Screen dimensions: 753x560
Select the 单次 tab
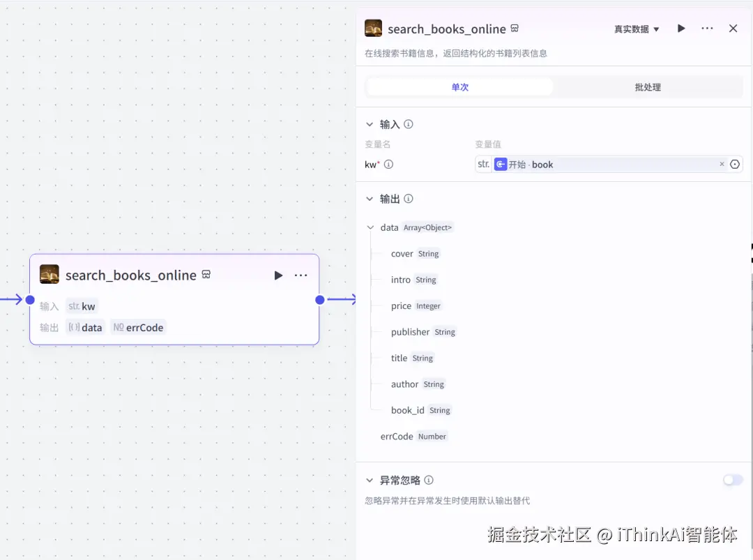click(x=459, y=86)
